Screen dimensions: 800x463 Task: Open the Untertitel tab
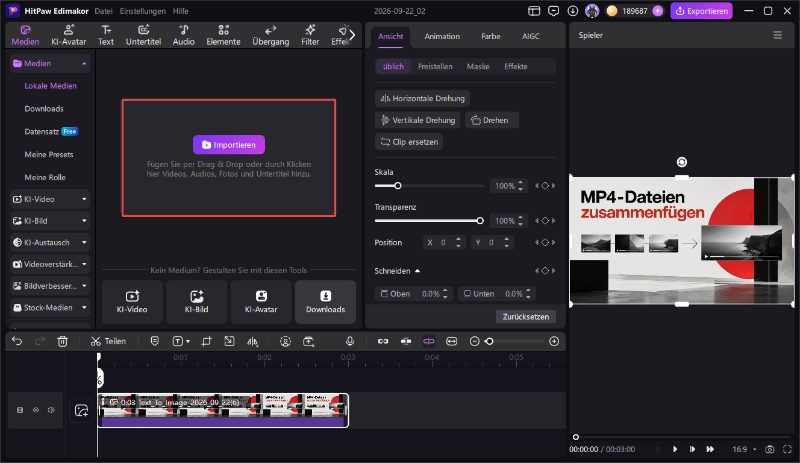143,35
